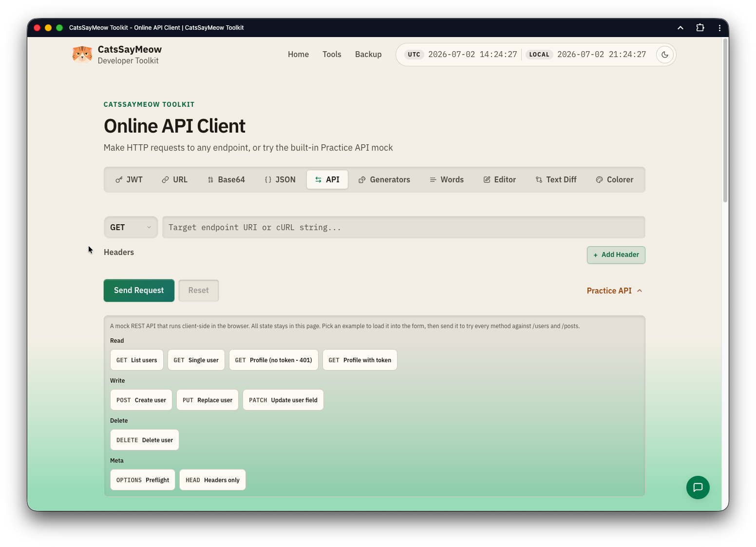756x547 pixels.
Task: Select the JSON tool tab
Action: tap(280, 179)
